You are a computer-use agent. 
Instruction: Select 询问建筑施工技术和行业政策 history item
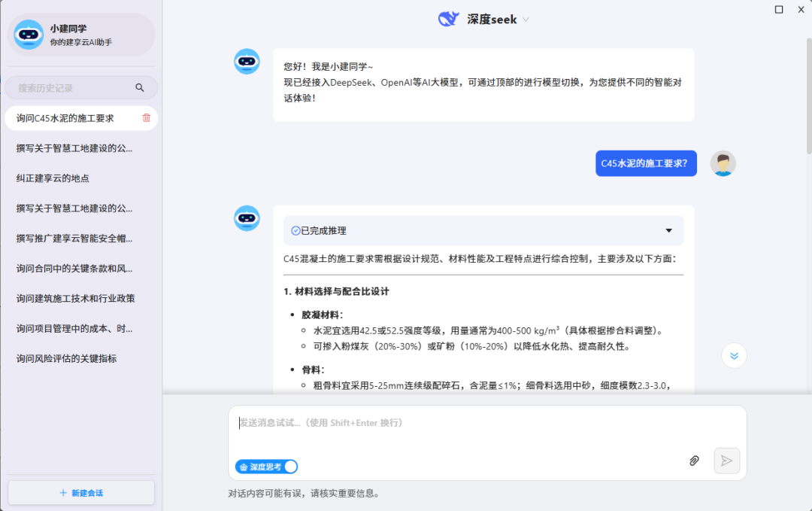75,299
